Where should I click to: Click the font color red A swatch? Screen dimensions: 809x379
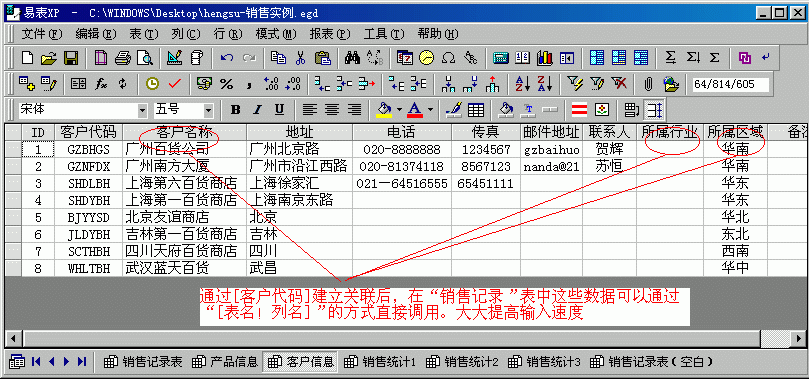415,109
